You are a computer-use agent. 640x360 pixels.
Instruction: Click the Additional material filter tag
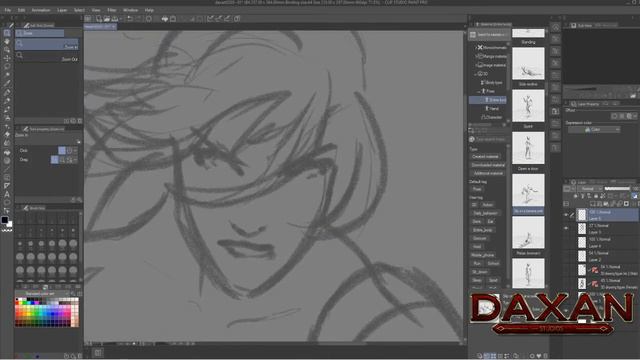tap(488, 173)
